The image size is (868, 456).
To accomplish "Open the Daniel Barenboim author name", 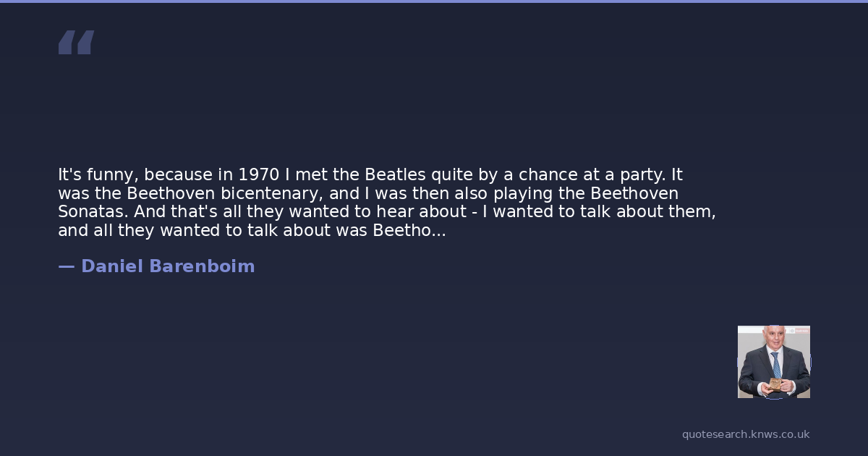I will tap(168, 266).
